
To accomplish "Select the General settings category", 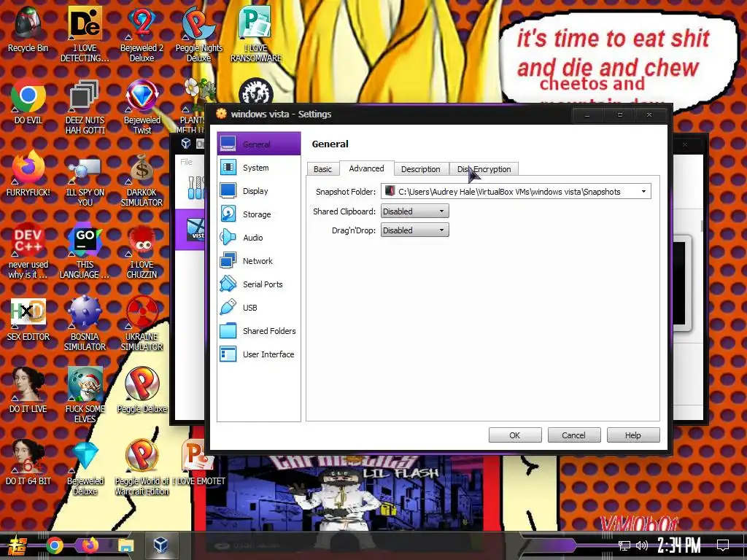I will [259, 144].
